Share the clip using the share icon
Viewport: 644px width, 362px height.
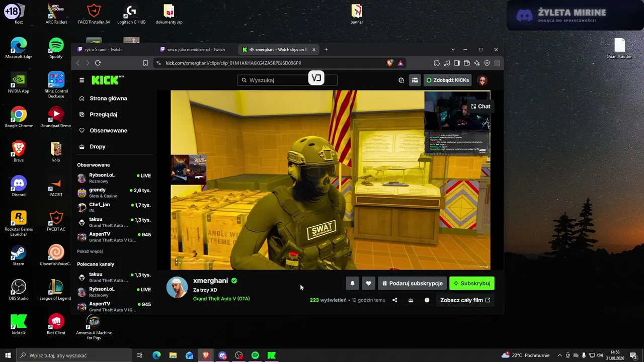click(395, 300)
